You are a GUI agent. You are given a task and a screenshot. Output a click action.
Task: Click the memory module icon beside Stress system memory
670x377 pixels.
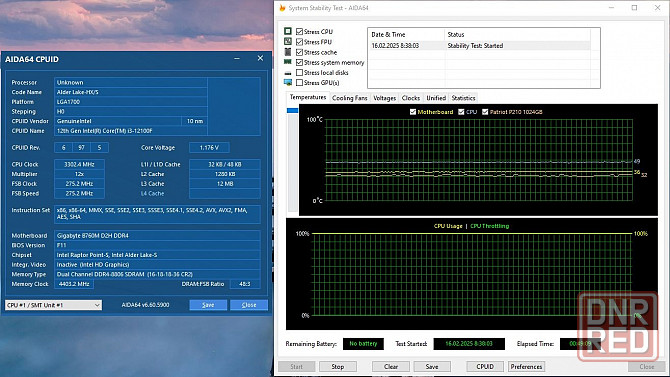pos(288,62)
